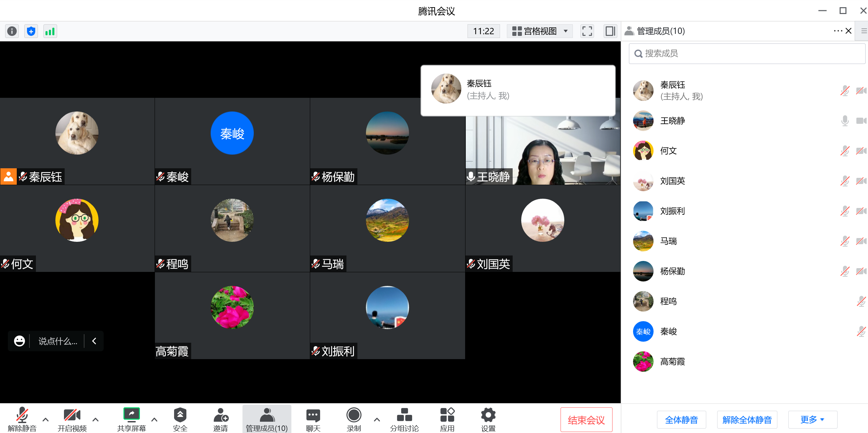Select 管理成员(10) toolbar tab
This screenshot has width=868, height=433.
pyautogui.click(x=267, y=419)
